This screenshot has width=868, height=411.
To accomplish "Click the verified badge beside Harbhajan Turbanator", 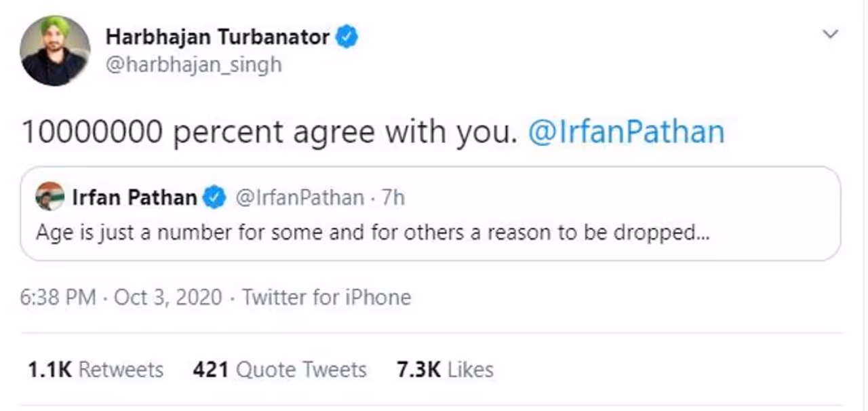I will tap(347, 37).
